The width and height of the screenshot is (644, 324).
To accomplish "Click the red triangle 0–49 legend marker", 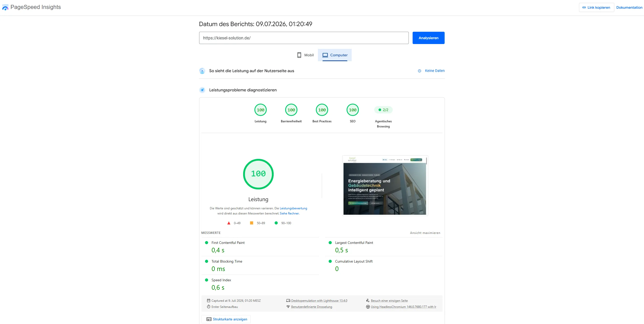I will point(229,223).
